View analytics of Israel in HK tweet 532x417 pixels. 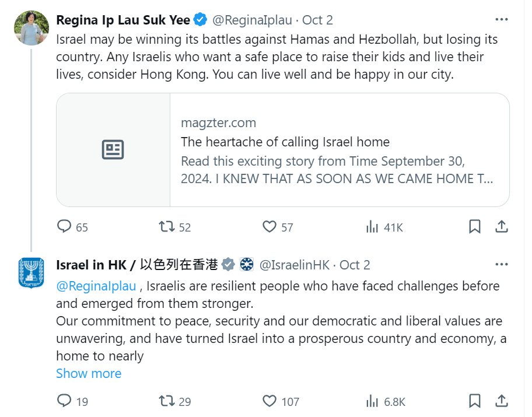pyautogui.click(x=372, y=401)
